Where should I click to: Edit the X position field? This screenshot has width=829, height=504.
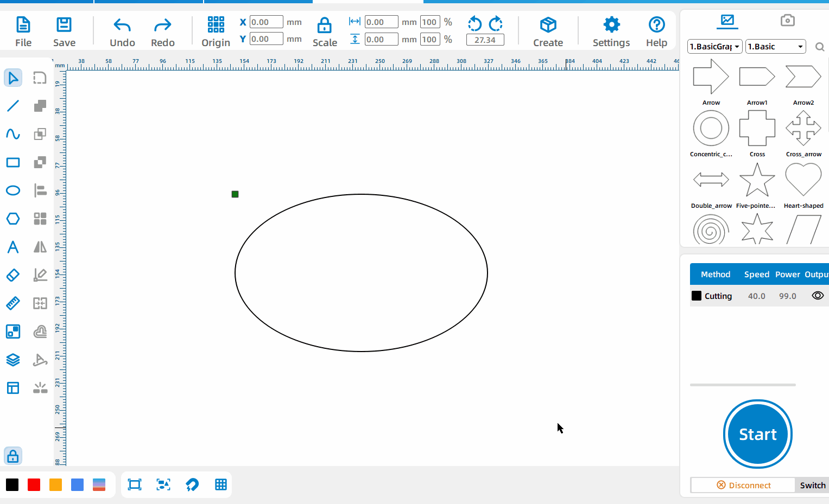(x=266, y=22)
